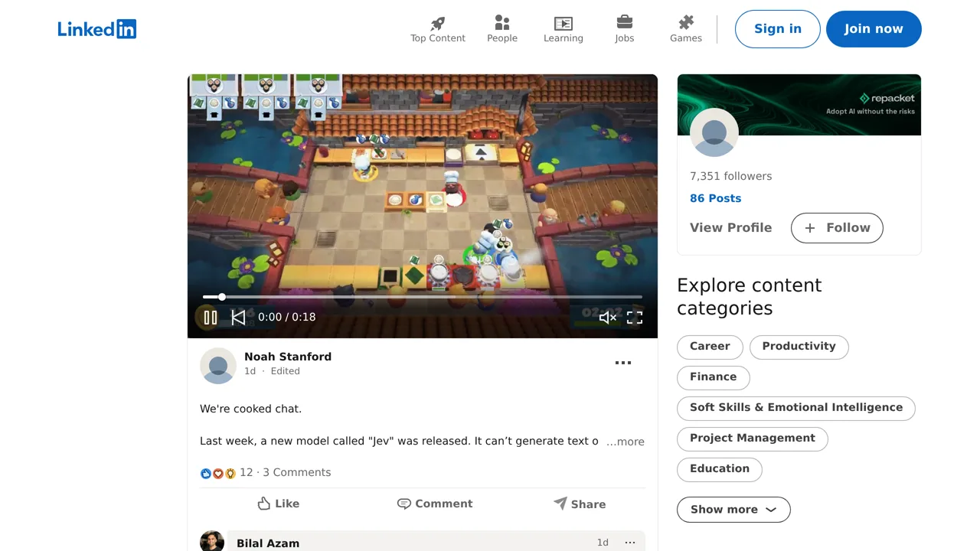
Task: Click the '7,351 followers' text
Action: point(730,176)
